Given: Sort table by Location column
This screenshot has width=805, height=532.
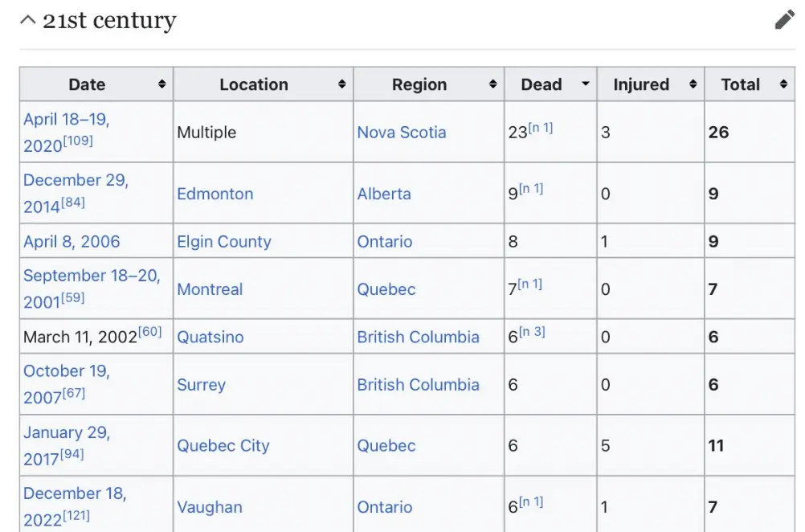Looking at the screenshot, I should 341,84.
